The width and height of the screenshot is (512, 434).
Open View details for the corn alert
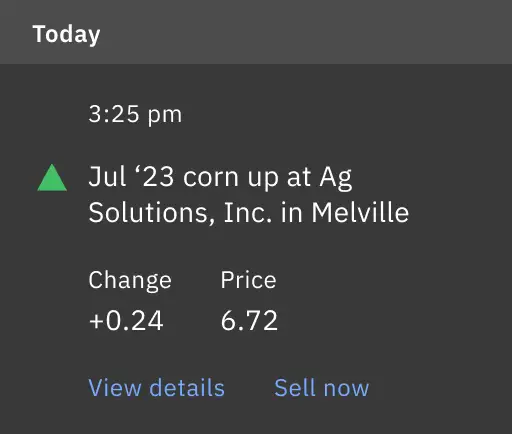157,388
